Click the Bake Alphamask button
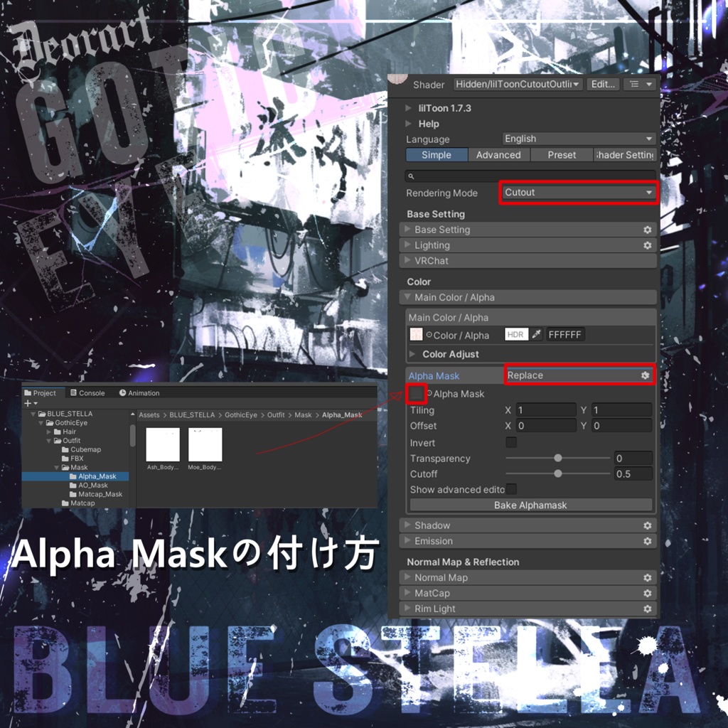The width and height of the screenshot is (728, 728). click(x=530, y=505)
